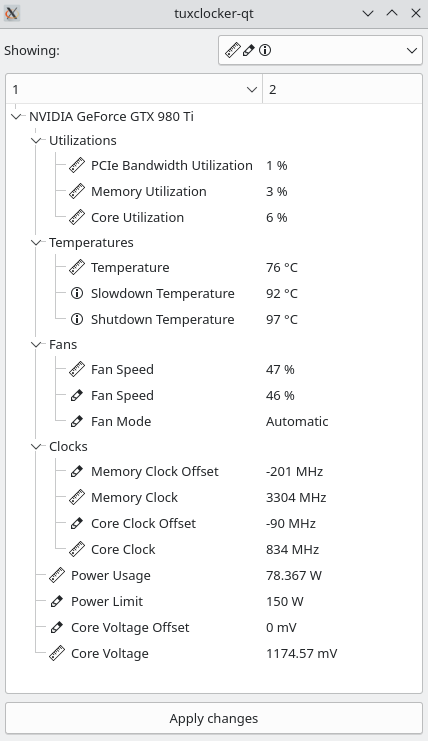
Task: Collapse the Temperatures group
Action: 36,242
